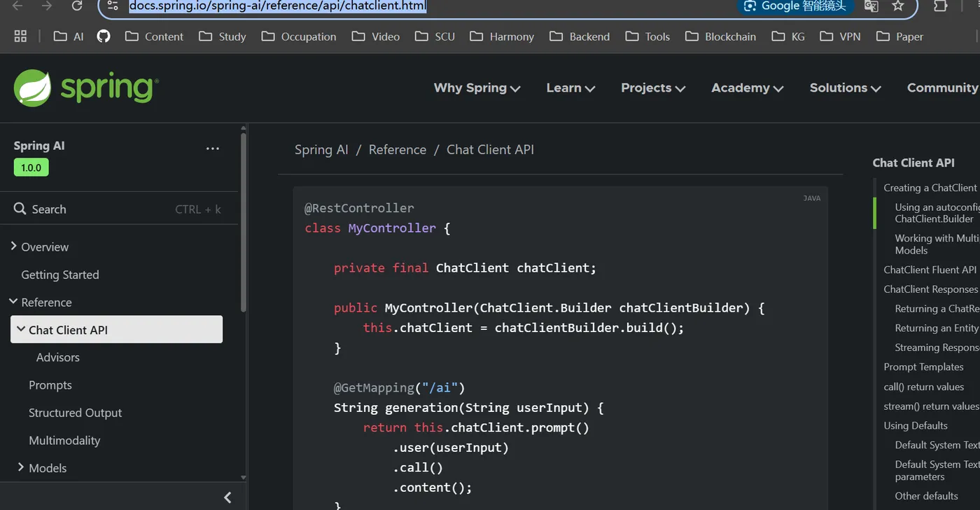Open the Why Spring dropdown menu
This screenshot has width=980, height=510.
477,88
